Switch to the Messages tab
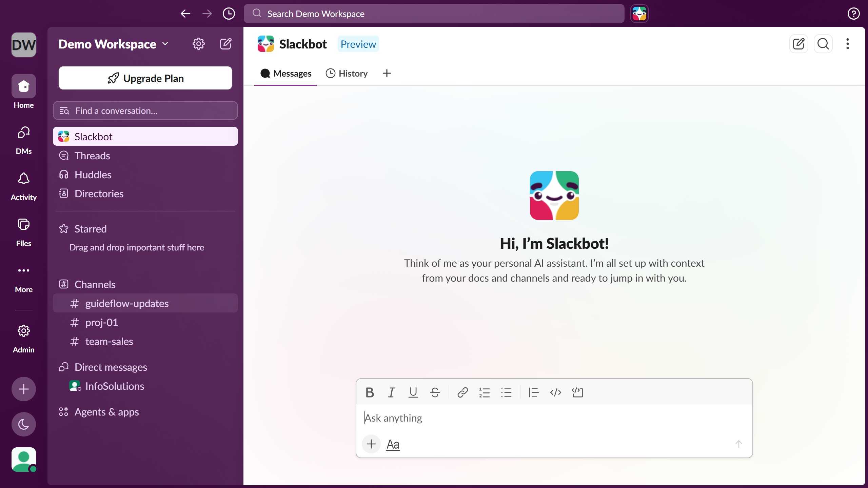Viewport: 868px width, 488px height. [x=285, y=73]
